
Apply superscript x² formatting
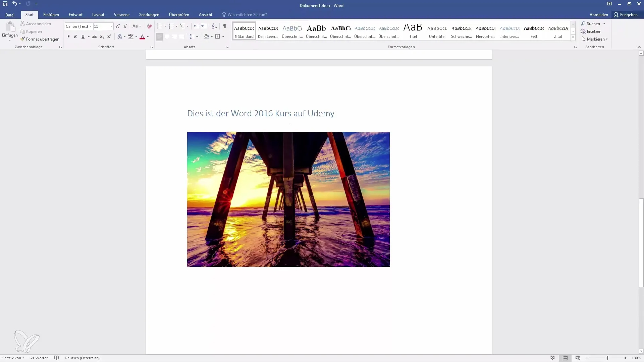point(109,37)
